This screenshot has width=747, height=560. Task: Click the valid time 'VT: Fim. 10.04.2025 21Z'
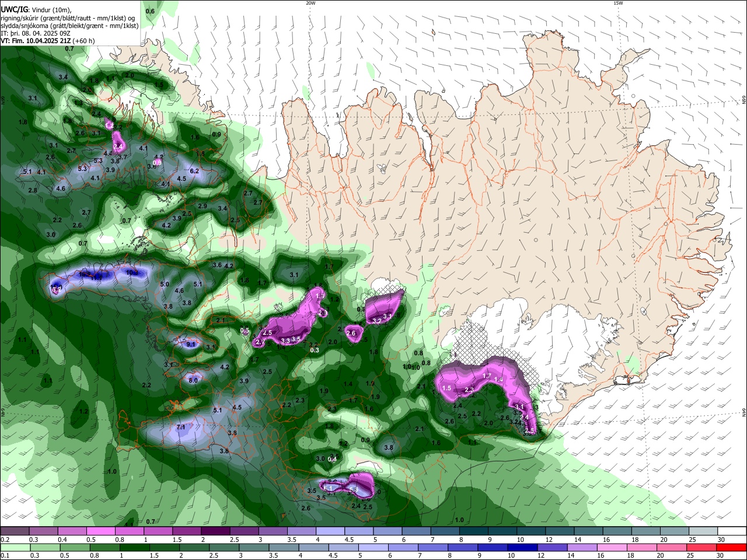point(36,41)
